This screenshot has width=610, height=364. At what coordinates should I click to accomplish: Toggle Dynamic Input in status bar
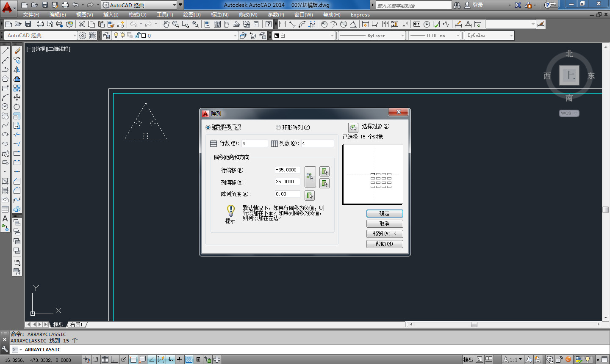[x=170, y=359]
